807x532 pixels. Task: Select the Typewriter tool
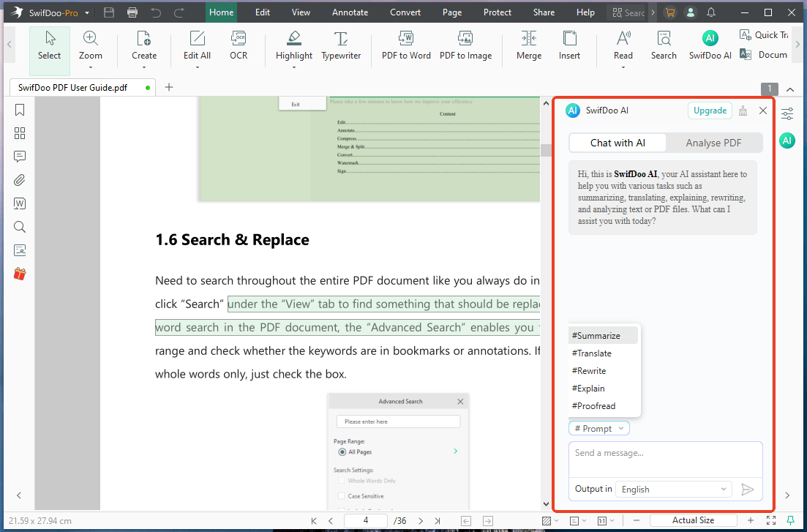pyautogui.click(x=341, y=45)
